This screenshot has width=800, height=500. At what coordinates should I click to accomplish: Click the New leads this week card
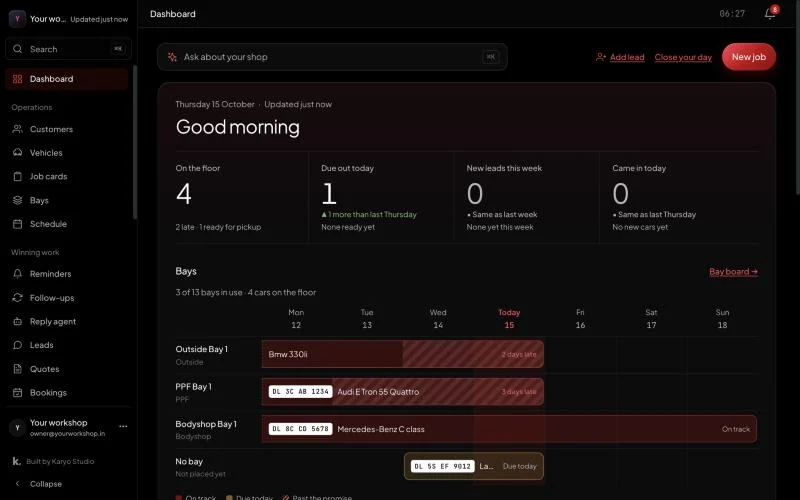pyautogui.click(x=526, y=197)
